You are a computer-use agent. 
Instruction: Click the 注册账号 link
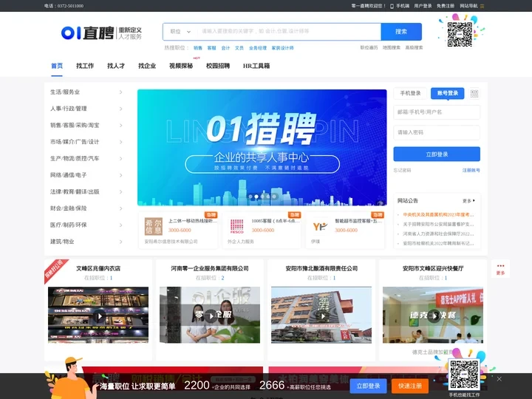pos(471,171)
